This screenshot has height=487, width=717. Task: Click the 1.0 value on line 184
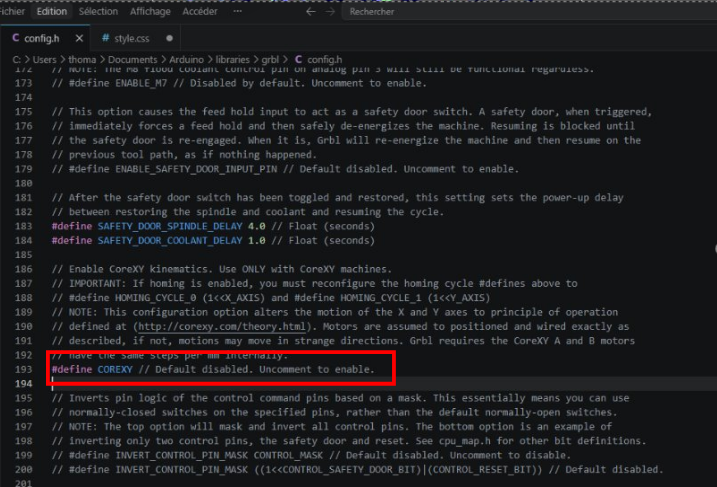257,241
